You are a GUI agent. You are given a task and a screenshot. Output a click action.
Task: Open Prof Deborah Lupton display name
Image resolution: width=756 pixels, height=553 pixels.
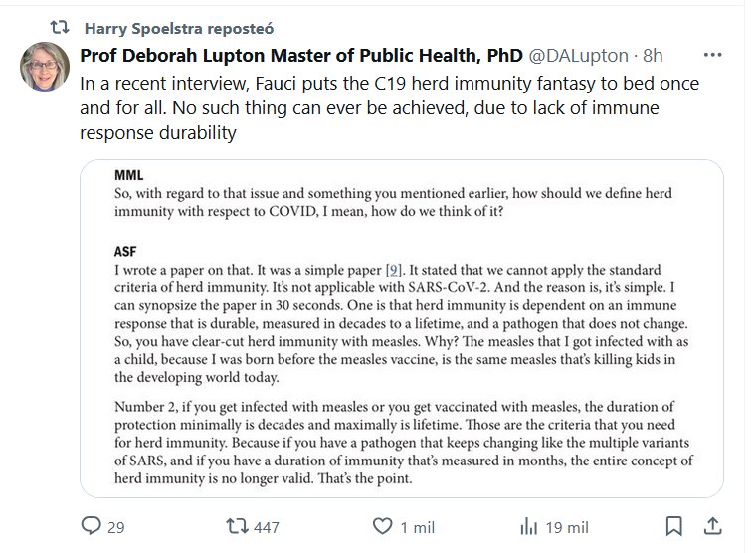[x=301, y=55]
